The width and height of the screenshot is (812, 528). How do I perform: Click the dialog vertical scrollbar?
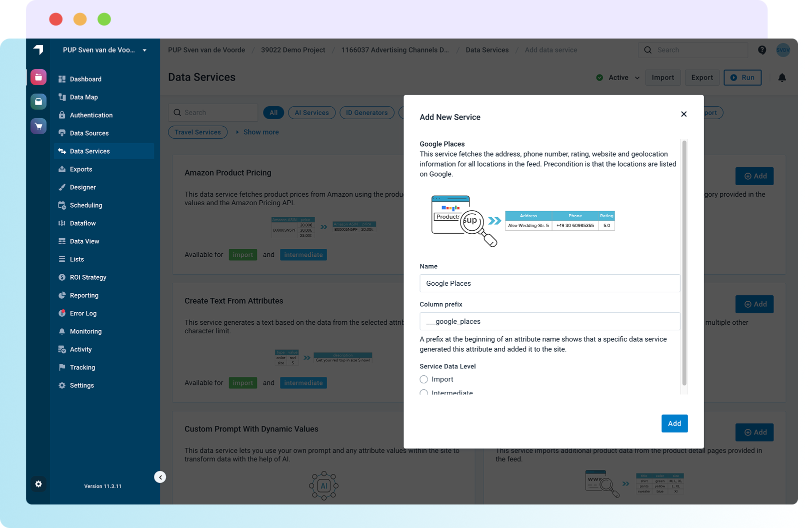click(x=684, y=263)
